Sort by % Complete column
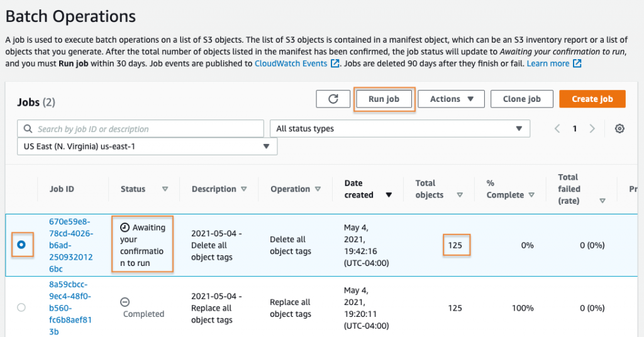The width and height of the screenshot is (644, 337). (531, 195)
